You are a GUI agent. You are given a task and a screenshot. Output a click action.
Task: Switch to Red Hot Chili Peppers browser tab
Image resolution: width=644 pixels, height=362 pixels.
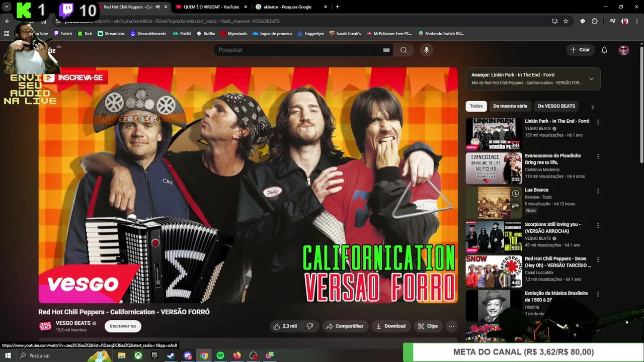click(128, 7)
